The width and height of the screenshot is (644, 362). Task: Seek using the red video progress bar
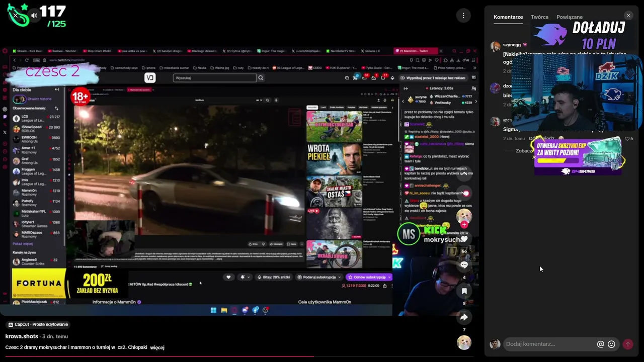coord(239,356)
